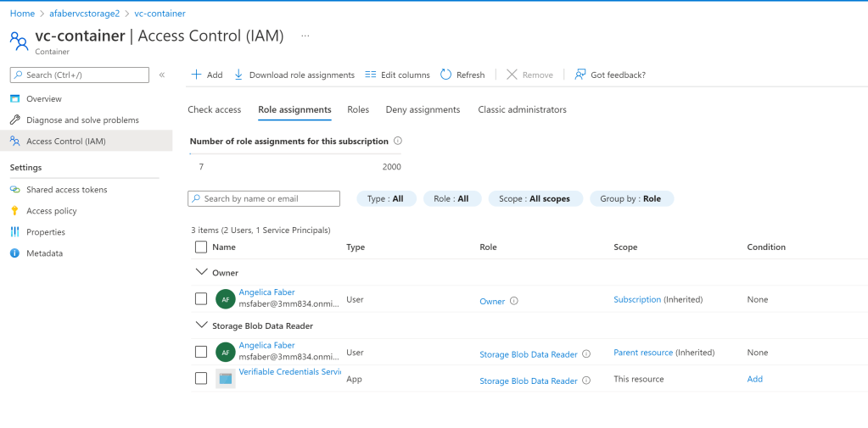Click info icon next to Owner role
This screenshot has width=868, height=428.
coord(514,301)
